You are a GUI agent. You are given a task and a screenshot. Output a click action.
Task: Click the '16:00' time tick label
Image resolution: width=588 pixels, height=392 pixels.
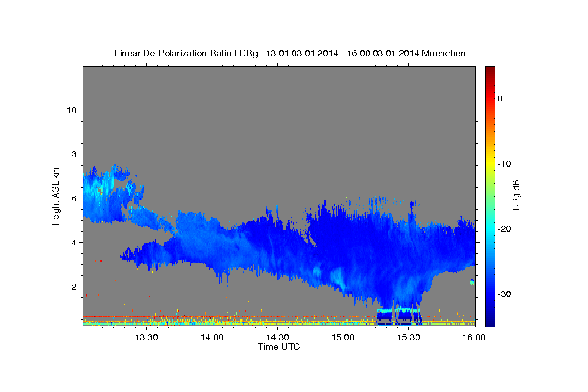click(473, 337)
